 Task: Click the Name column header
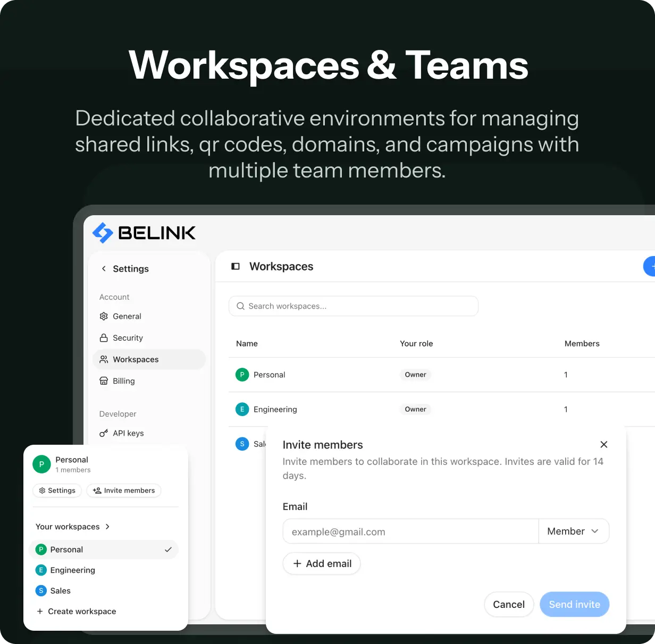tap(247, 344)
